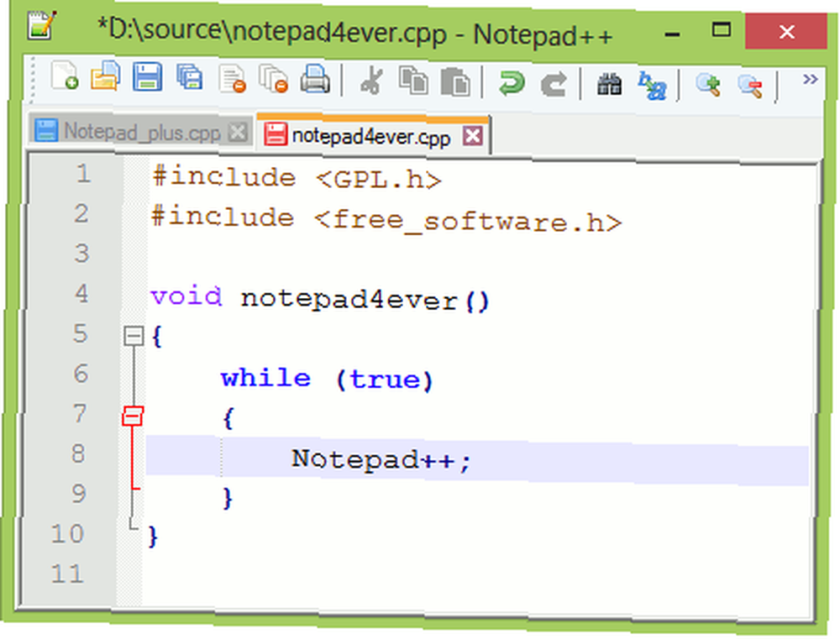
Task: Collapse the red fold marker on line 7
Action: pyautogui.click(x=133, y=416)
